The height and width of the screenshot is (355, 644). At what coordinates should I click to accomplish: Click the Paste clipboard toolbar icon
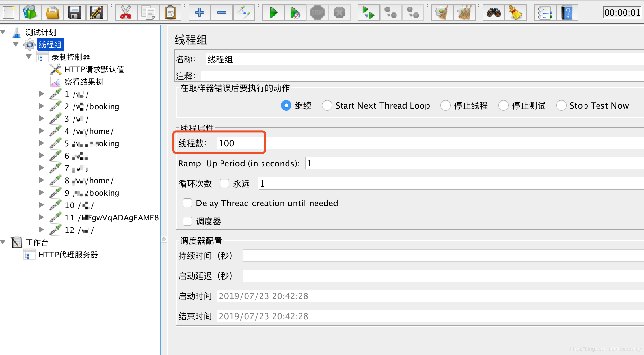(x=170, y=13)
